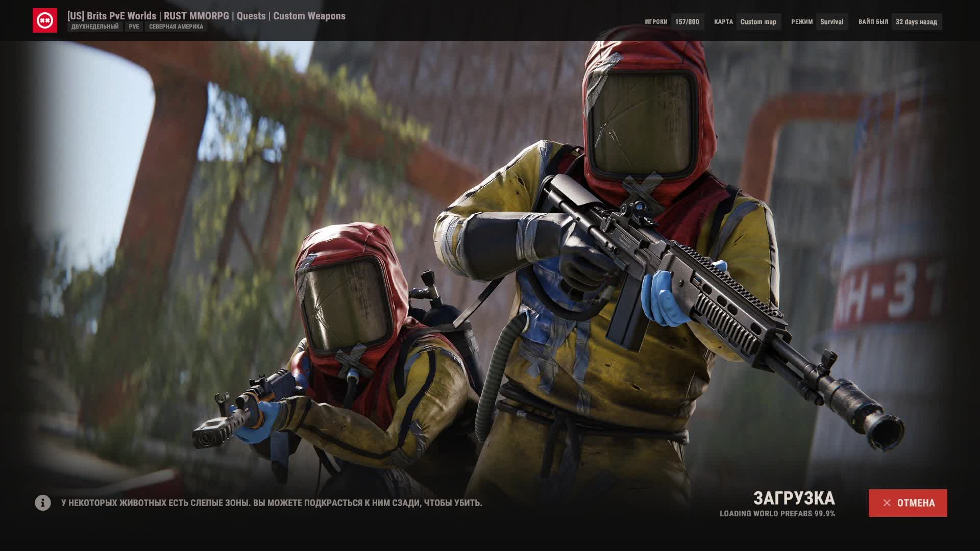Select the СЕВЕРНАЯ АМЕРИКА region tag
Screen dimensions: 980x551
(x=176, y=27)
